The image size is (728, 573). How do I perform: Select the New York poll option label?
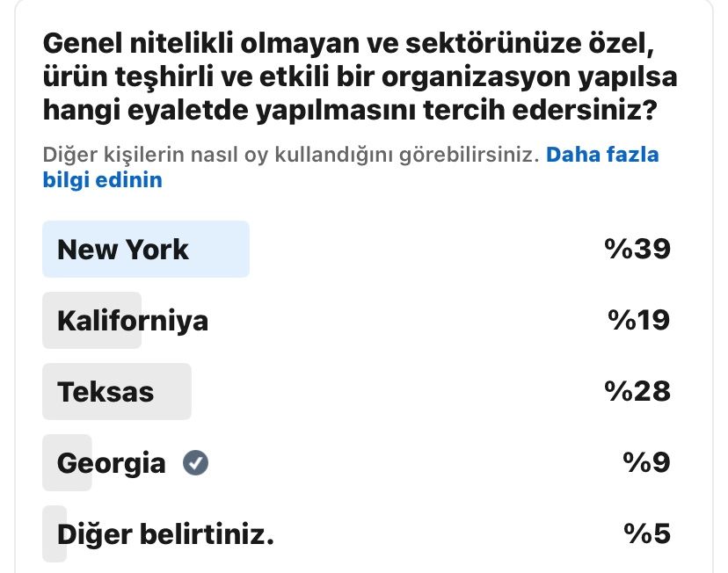click(x=122, y=250)
